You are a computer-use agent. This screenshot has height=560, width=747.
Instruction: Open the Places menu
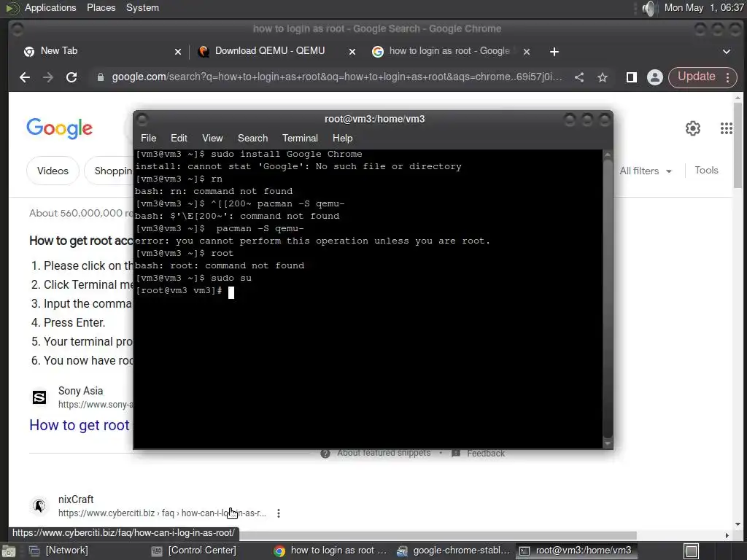click(101, 7)
